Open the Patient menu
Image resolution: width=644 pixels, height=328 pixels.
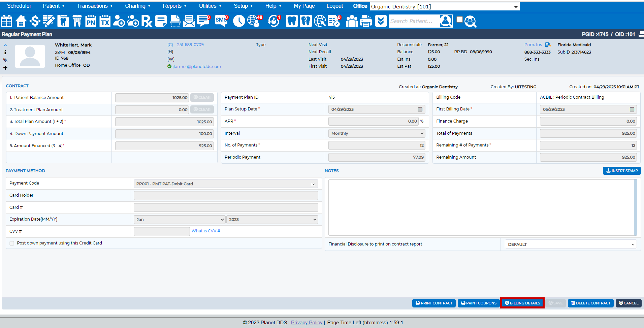point(54,6)
